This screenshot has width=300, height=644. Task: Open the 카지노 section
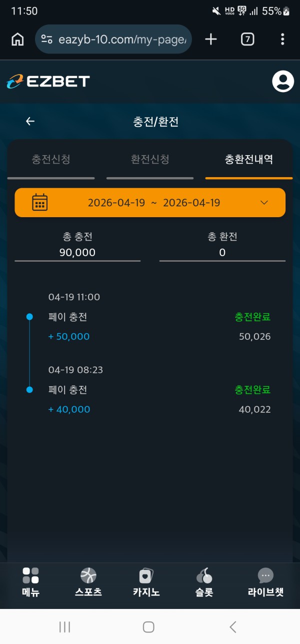(146, 582)
